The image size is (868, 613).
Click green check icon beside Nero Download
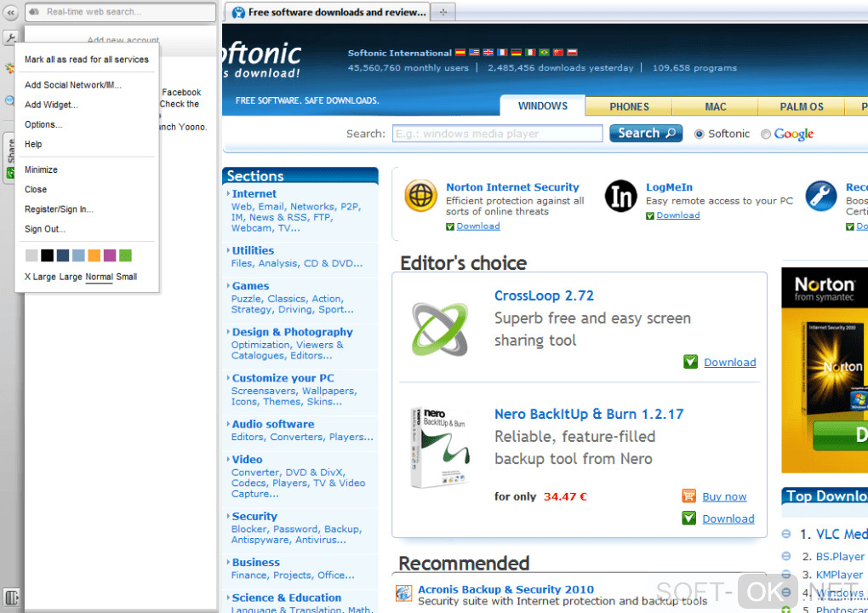(688, 518)
